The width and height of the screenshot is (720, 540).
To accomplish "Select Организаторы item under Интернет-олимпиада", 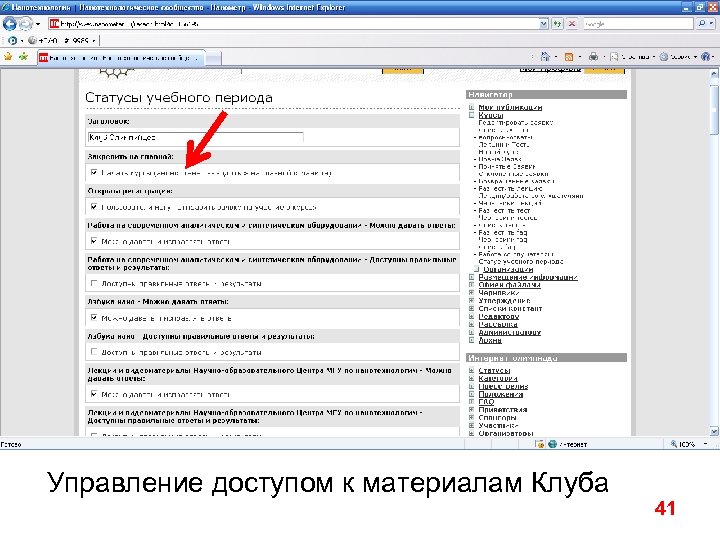I will click(x=506, y=433).
